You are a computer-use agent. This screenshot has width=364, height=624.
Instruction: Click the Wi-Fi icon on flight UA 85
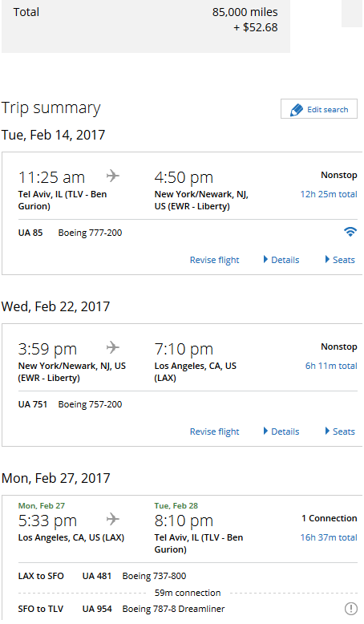pyautogui.click(x=350, y=232)
